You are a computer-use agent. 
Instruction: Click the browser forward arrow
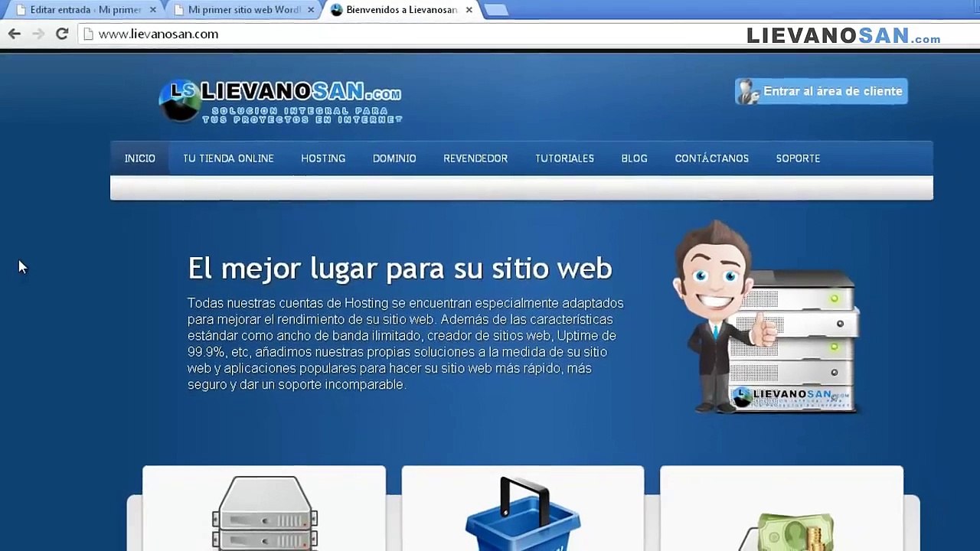click(x=38, y=34)
